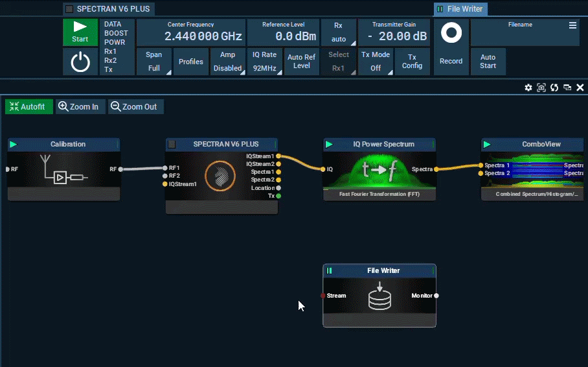Toggle the SPECTRAN V6 PLUS block checkbox
Image resolution: width=588 pixels, height=367 pixels.
(x=172, y=144)
